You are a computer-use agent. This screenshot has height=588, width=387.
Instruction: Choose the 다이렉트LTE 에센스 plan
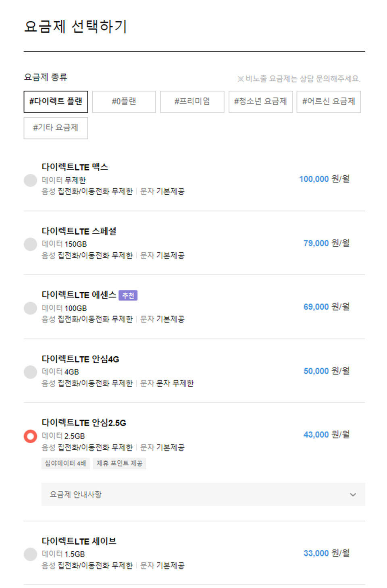(x=30, y=308)
